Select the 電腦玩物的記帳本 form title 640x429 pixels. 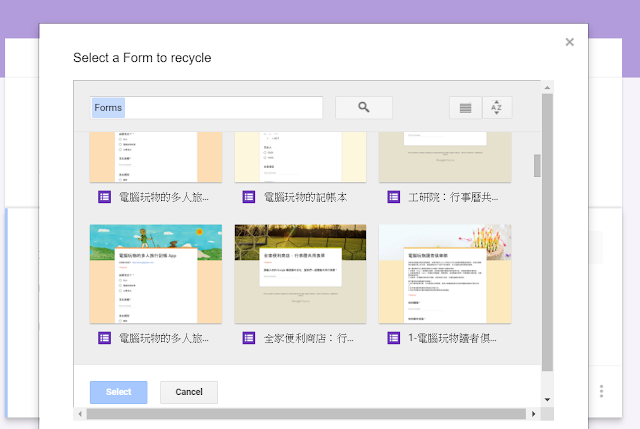pos(305,197)
